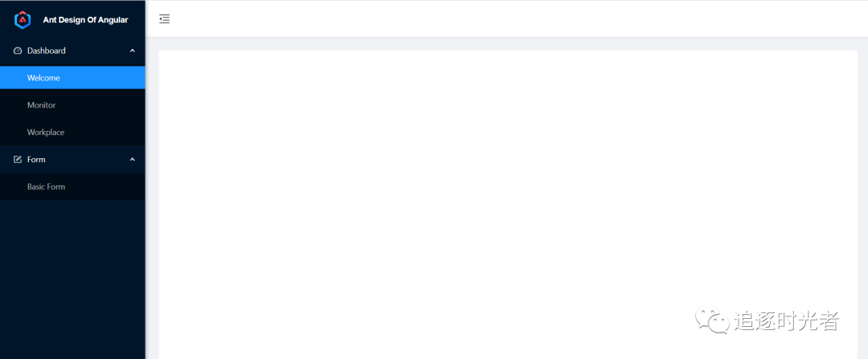Collapse sidebar with the menu fold icon
Image resolution: width=868 pixels, height=359 pixels.
point(165,19)
